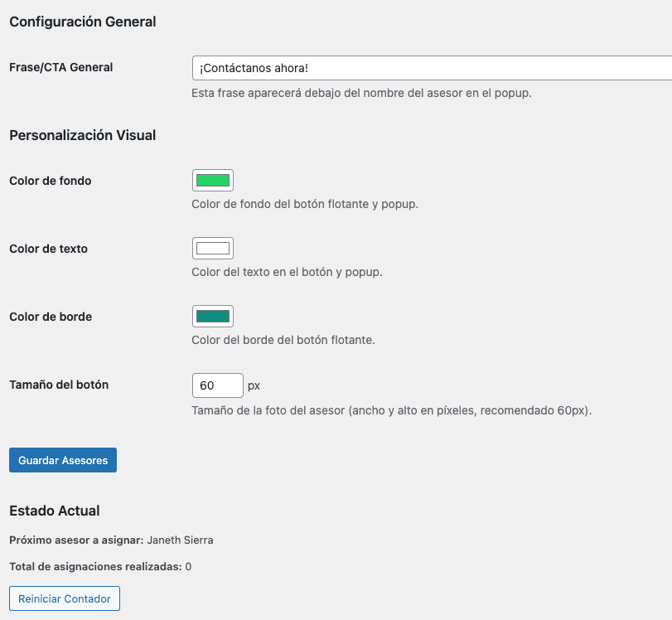This screenshot has height=620, width=672.
Task: Open the teal Color de borde swatch
Action: point(213,317)
